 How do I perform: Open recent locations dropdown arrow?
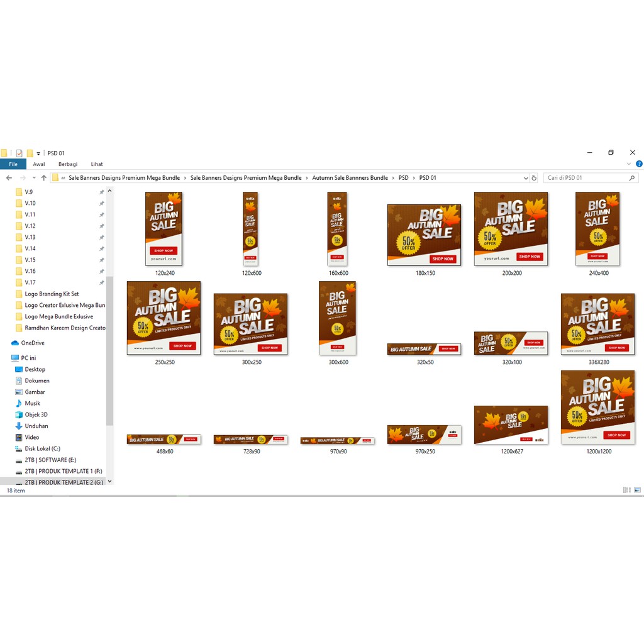(34, 178)
